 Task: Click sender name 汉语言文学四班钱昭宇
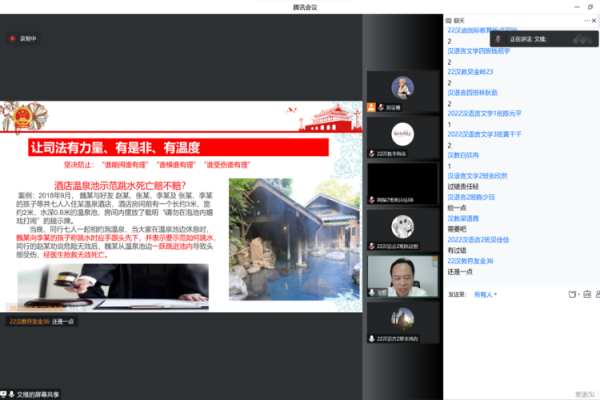tap(479, 51)
